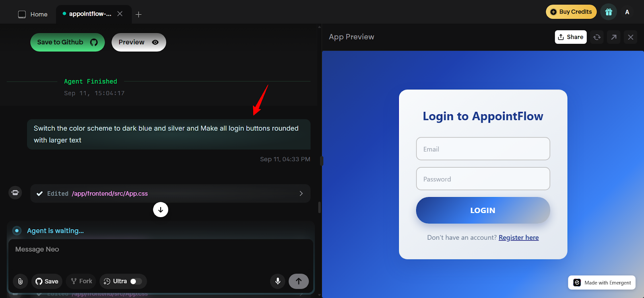Viewport: 644px width, 298px height.
Task: Close the App Preview panel
Action: coord(631,37)
